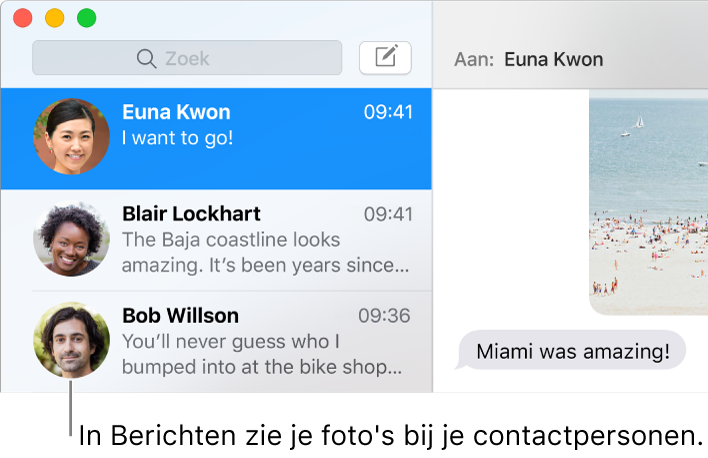Select the Bob Willson conversation name
This screenshot has height=458, width=708.
180,315
